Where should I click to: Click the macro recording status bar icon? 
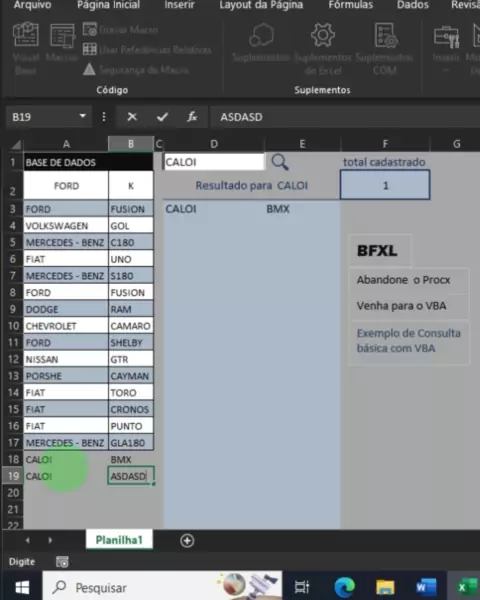click(62, 562)
